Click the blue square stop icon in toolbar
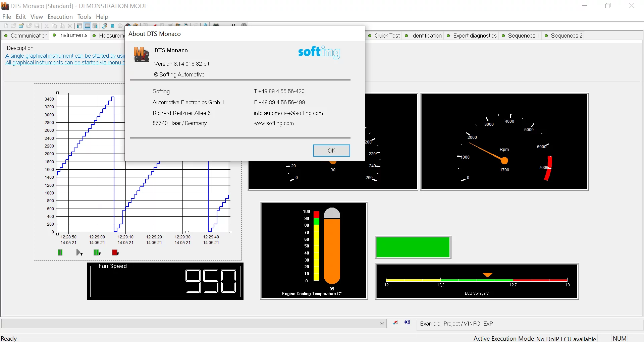The image size is (644, 342). click(113, 26)
